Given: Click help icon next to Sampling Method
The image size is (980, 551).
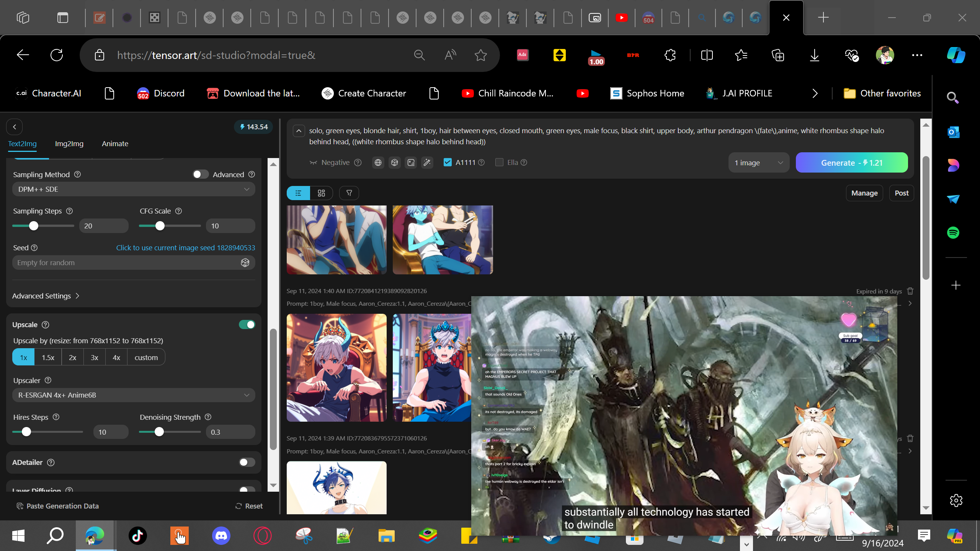Looking at the screenshot, I should click(77, 174).
